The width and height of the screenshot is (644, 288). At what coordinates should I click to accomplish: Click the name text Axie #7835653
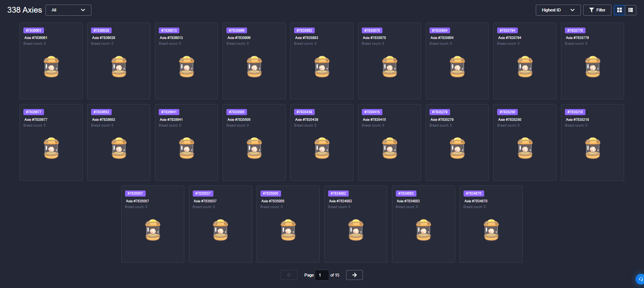click(x=103, y=120)
